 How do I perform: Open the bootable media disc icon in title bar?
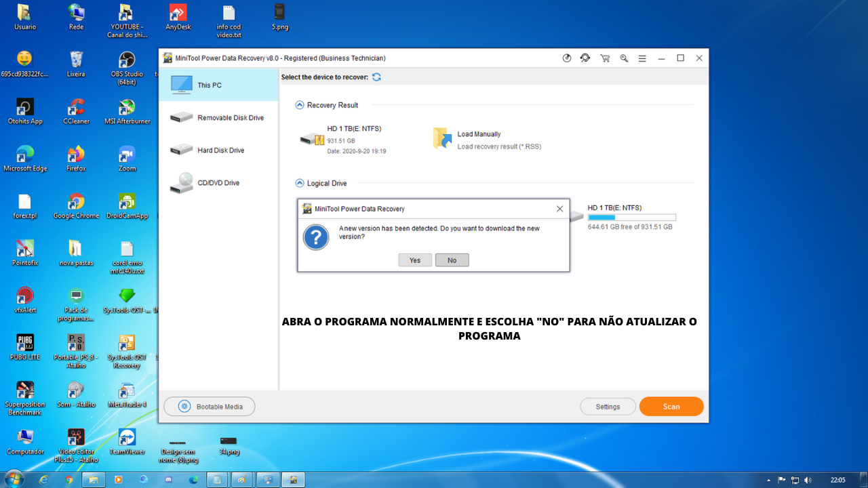point(567,58)
